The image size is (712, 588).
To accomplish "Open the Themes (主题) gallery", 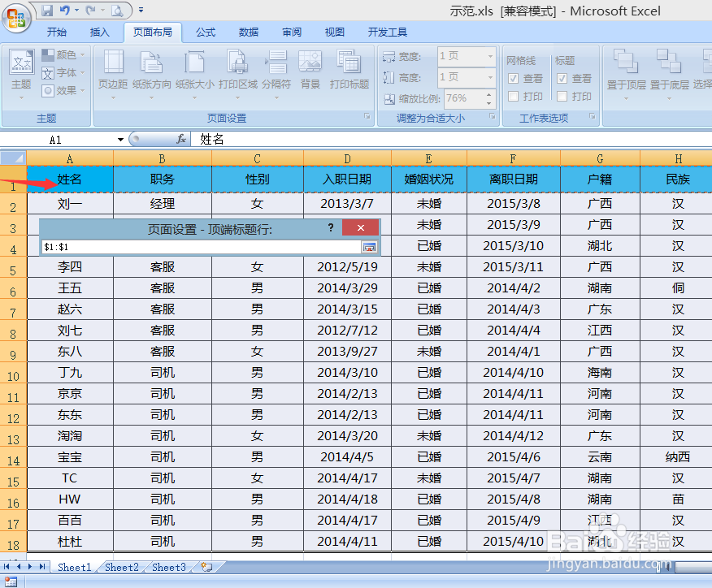I will tap(21, 71).
